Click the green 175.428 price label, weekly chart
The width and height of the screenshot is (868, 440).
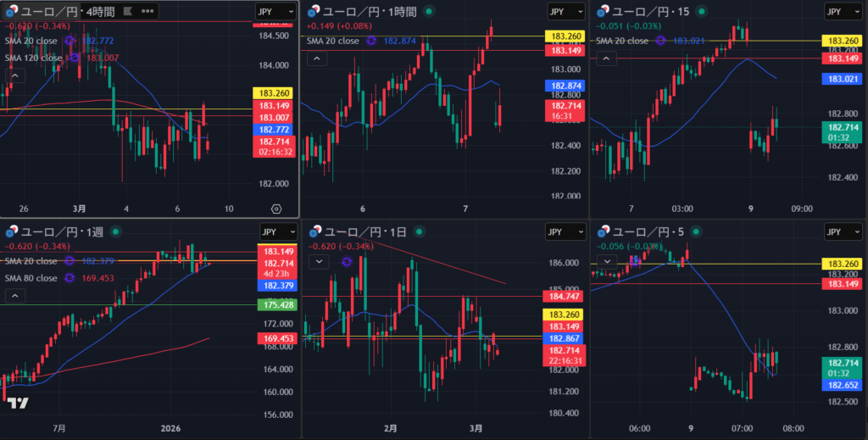(277, 304)
